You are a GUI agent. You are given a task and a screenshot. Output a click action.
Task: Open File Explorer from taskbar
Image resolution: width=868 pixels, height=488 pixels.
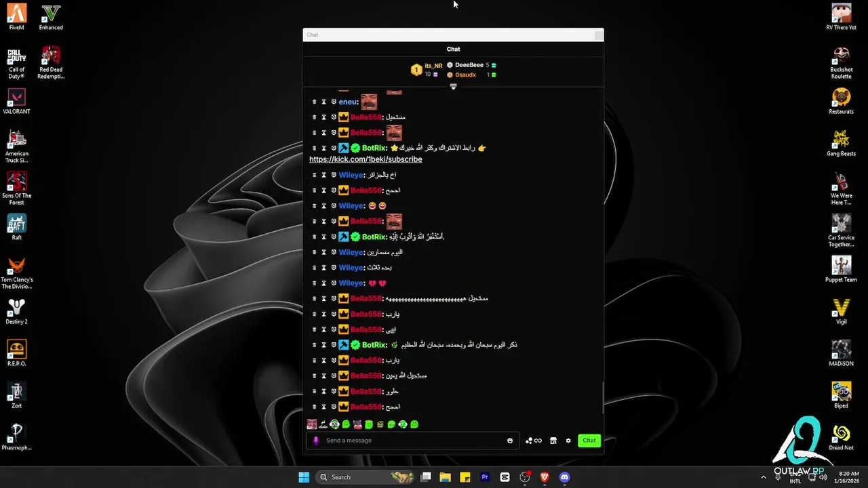[x=445, y=477]
